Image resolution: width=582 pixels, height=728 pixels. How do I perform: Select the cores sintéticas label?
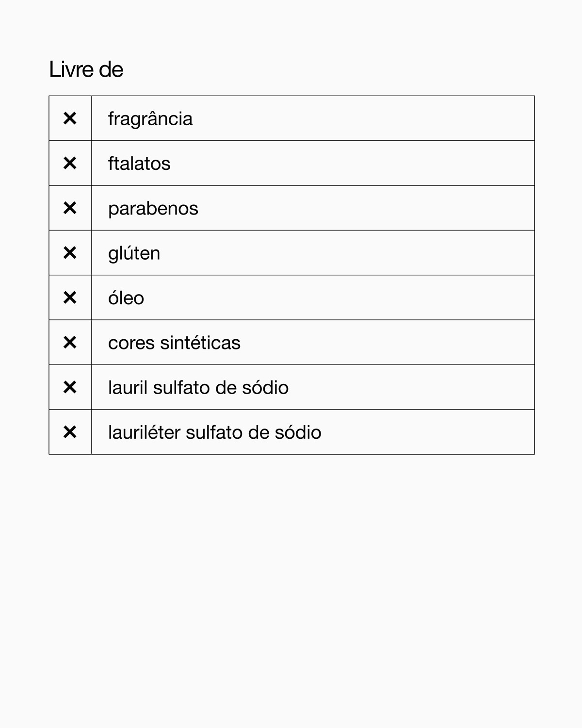174,343
